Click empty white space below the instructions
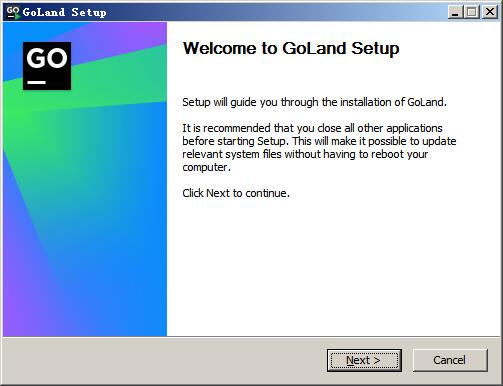503x386 pixels. point(333,267)
